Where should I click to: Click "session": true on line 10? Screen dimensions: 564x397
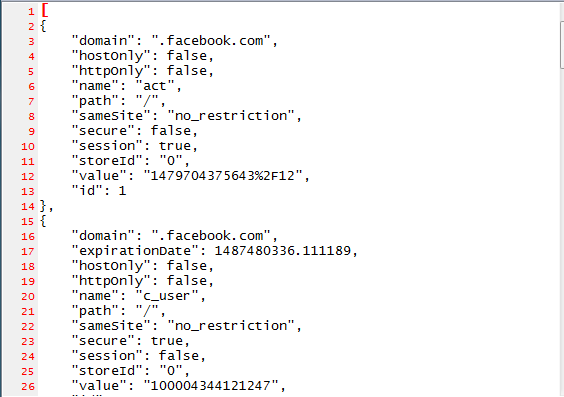click(x=135, y=146)
